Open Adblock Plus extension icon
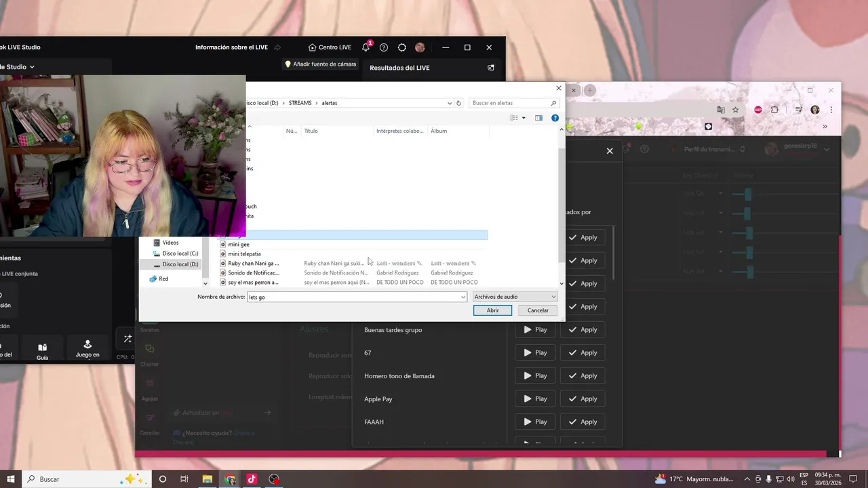Screen dimensions: 868x488 758,110
